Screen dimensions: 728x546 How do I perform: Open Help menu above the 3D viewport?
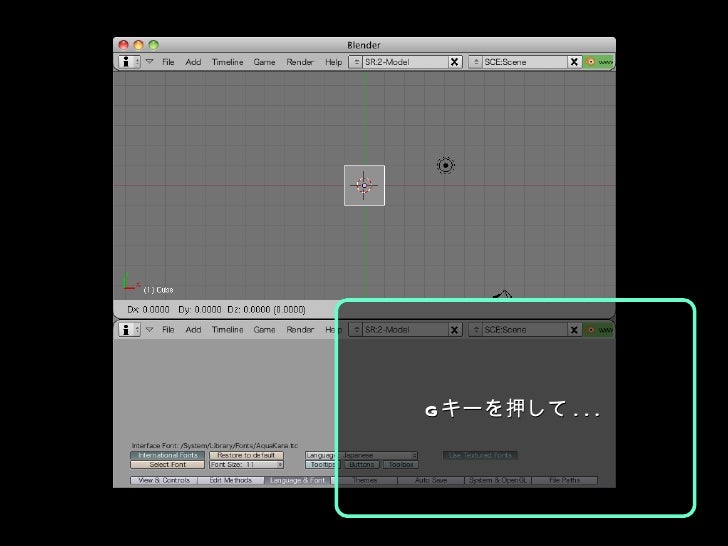333,62
